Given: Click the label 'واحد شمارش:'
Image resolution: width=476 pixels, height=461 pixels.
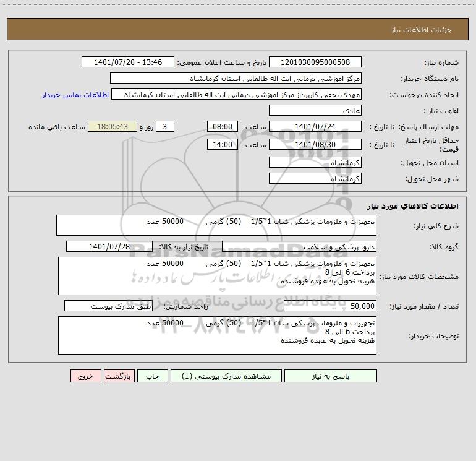Looking at the screenshot, I should 186,307.
